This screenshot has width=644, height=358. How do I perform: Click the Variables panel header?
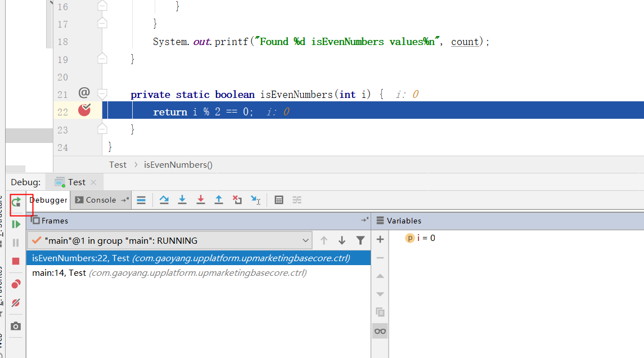[x=509, y=221]
